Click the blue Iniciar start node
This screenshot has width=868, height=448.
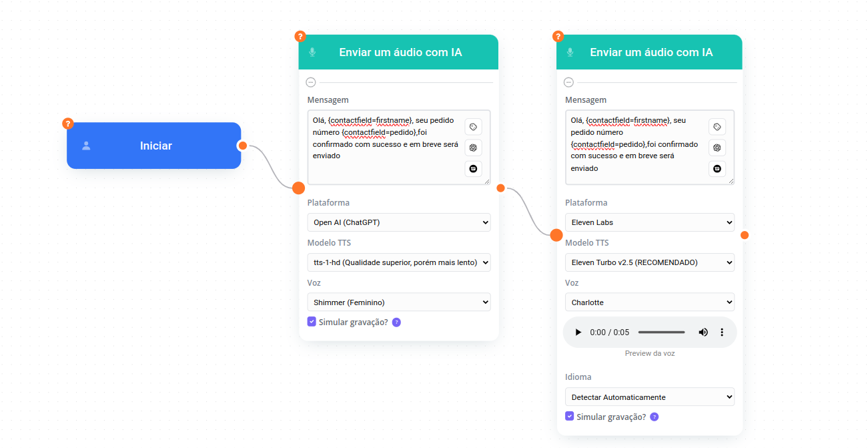pos(154,146)
